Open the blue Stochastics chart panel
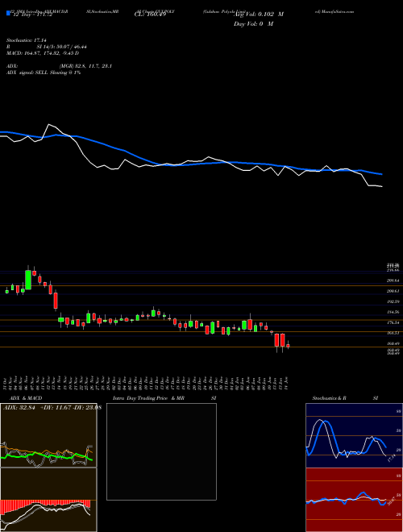The image size is (403, 532). click(x=354, y=435)
